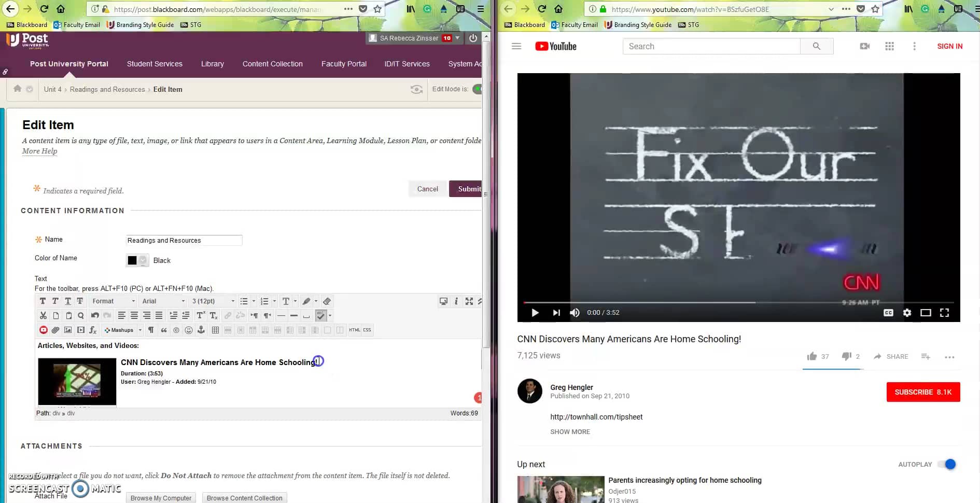980x503 pixels.
Task: Launch math editor fx icon
Action: click(93, 330)
